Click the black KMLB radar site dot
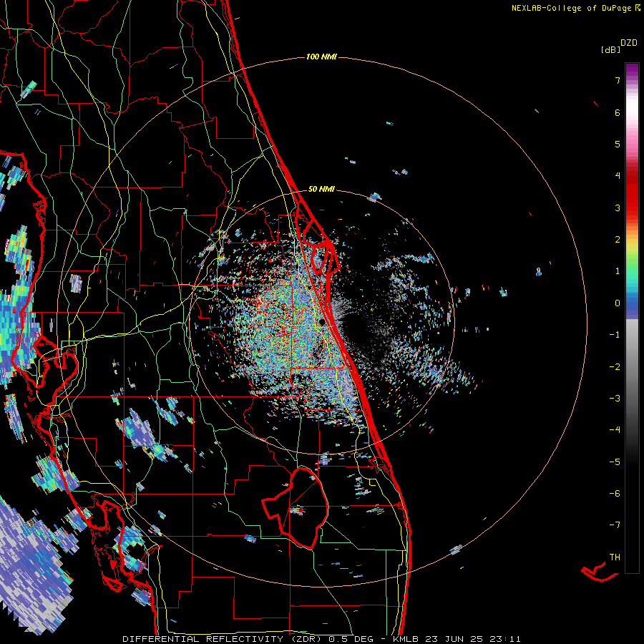644x644 pixels. point(323,322)
